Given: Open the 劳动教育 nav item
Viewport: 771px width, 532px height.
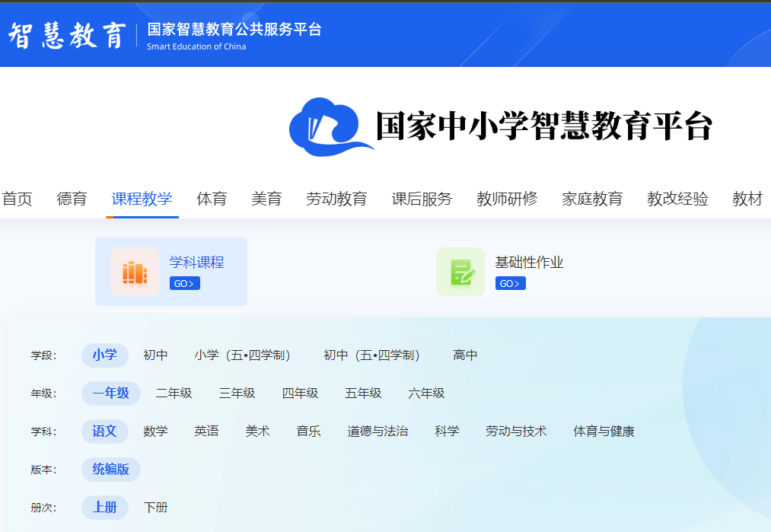Looking at the screenshot, I should point(337,199).
